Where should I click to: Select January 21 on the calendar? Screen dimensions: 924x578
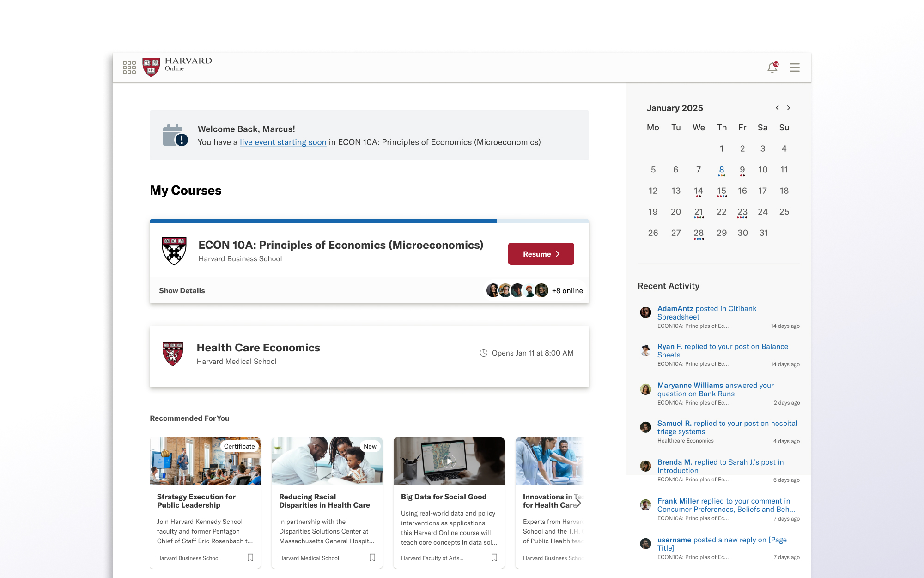(699, 212)
